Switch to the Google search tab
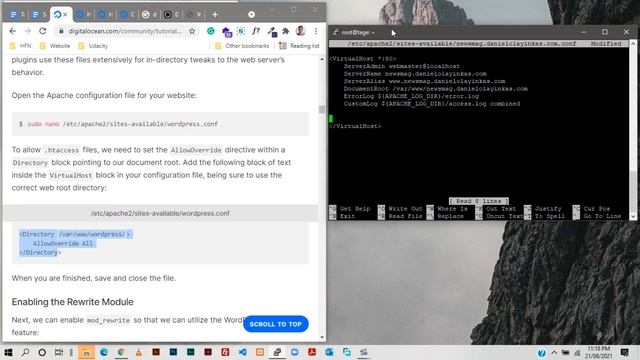 146,15
